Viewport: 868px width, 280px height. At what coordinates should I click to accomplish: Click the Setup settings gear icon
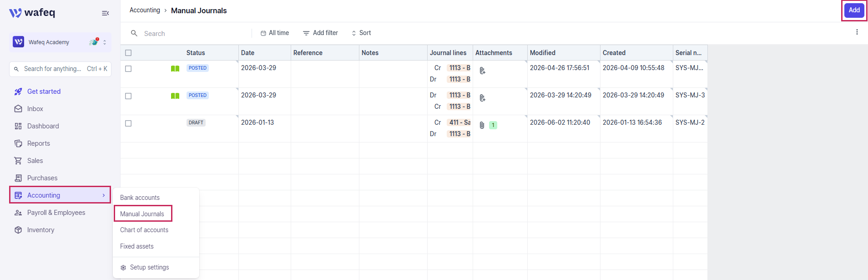[x=123, y=268]
